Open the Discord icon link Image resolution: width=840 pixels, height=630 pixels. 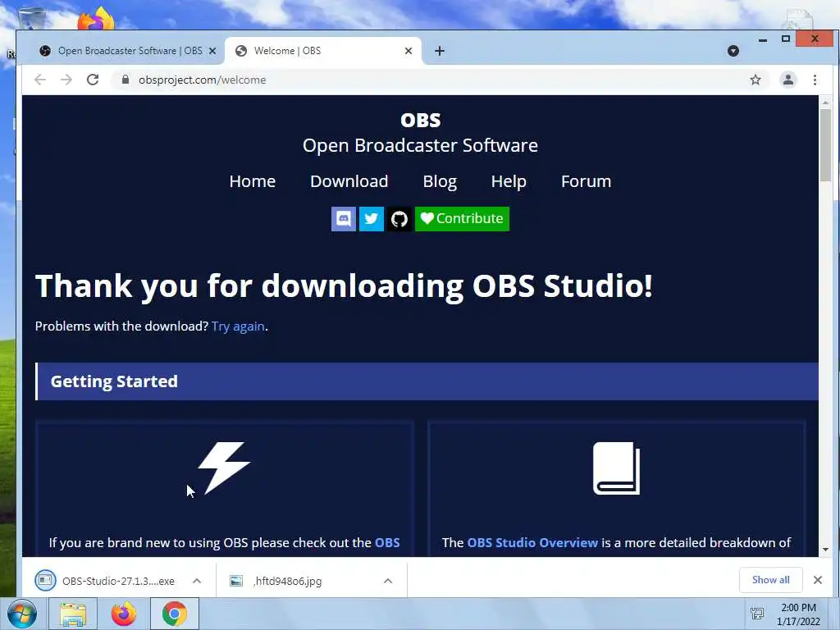[344, 218]
